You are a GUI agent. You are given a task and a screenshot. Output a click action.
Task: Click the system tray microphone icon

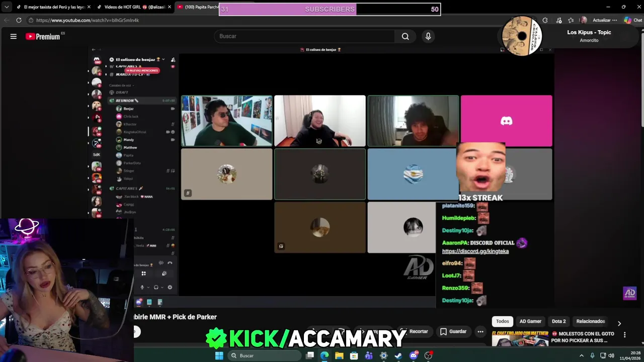pos(592,355)
